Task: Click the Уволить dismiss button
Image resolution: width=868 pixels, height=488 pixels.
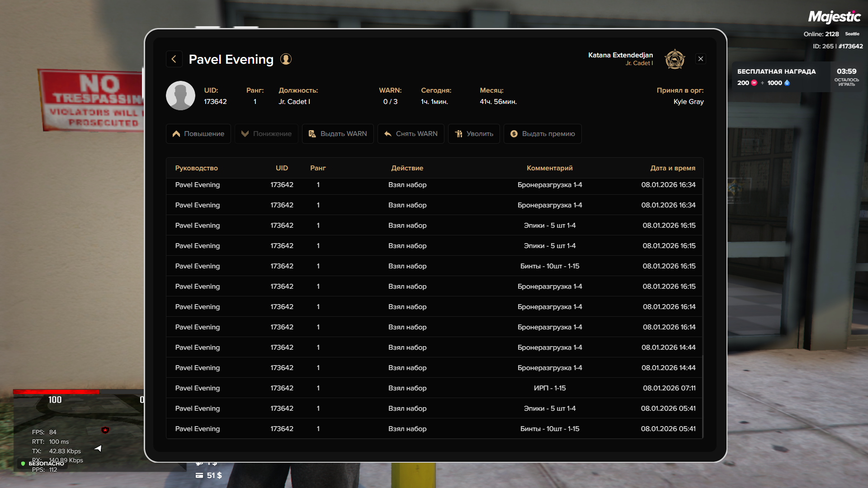Action: pos(474,134)
